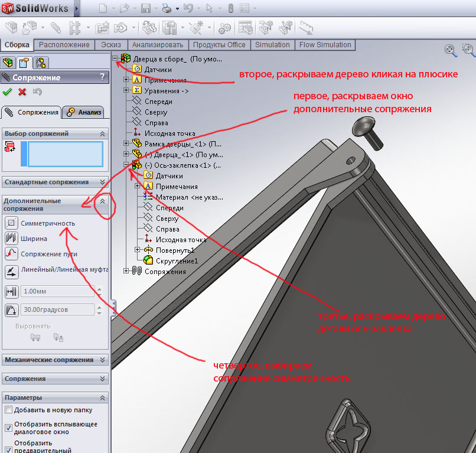Click the Сопряжения folder in the feature tree
This screenshot has height=453, width=476.
coord(165,272)
